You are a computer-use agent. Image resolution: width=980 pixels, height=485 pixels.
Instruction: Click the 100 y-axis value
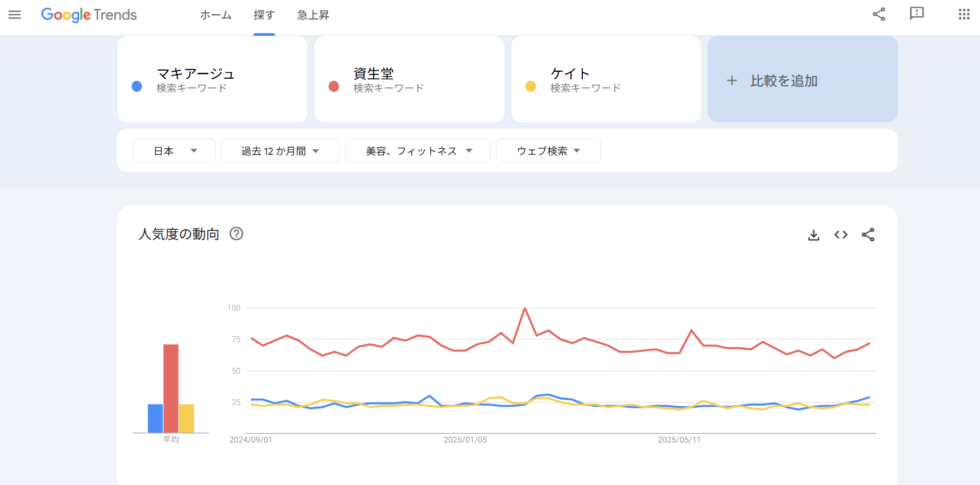234,308
